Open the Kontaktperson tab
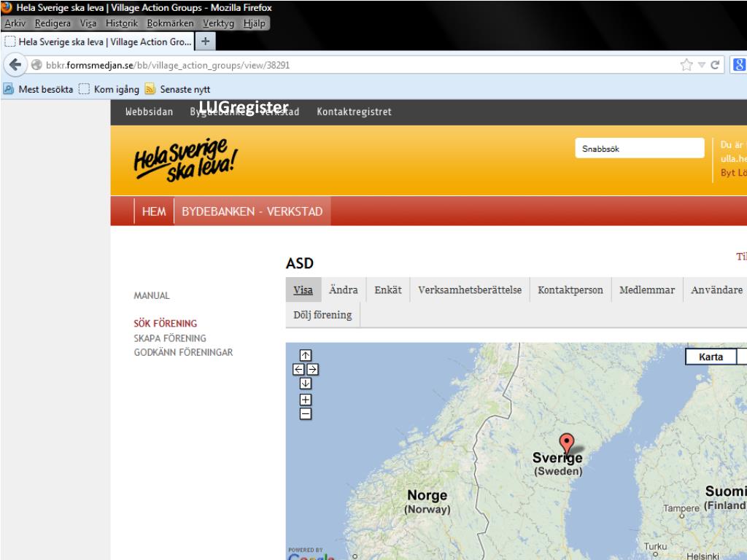 [x=570, y=289]
